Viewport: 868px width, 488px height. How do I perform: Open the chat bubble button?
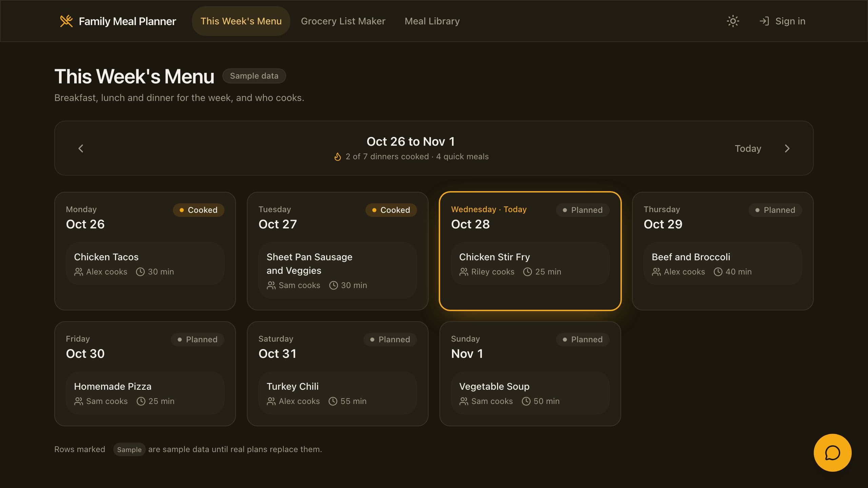832,452
